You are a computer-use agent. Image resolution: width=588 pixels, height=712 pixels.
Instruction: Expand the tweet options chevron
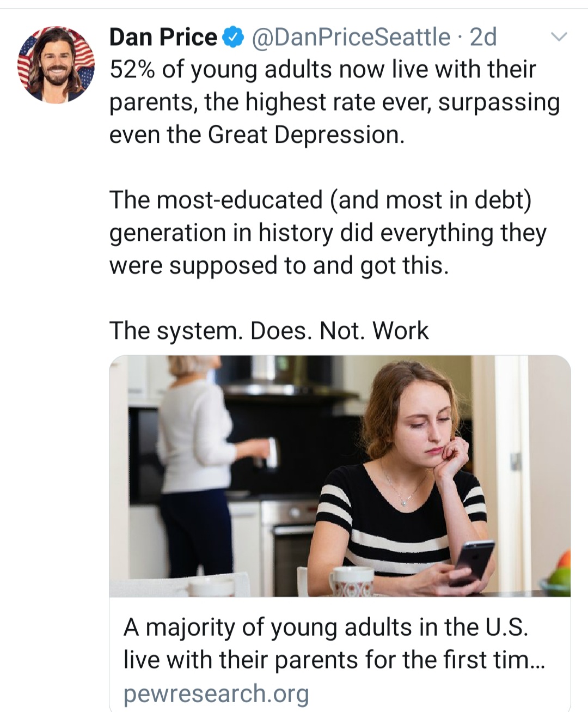pyautogui.click(x=559, y=38)
